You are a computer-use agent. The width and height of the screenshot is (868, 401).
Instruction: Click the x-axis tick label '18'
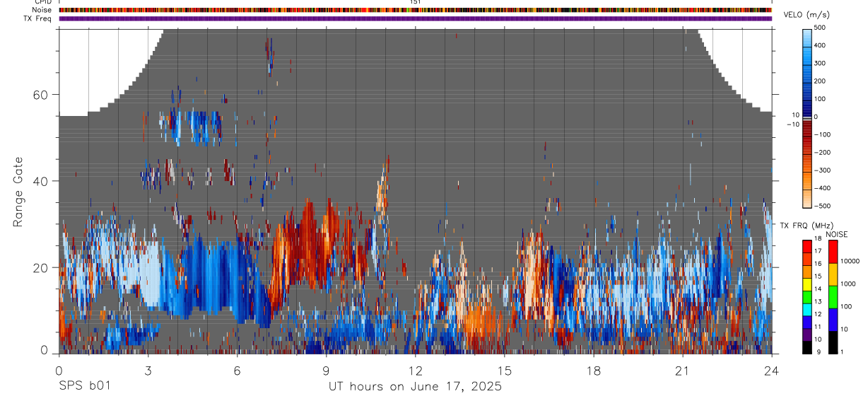[594, 371]
